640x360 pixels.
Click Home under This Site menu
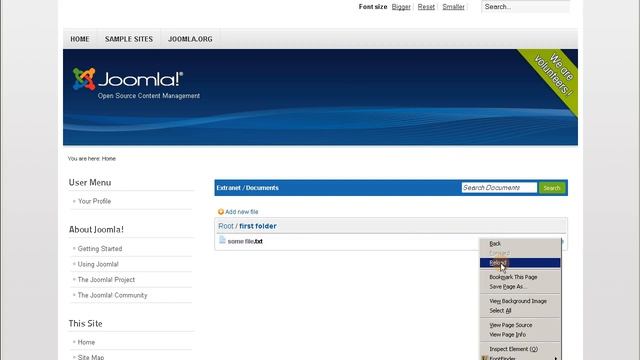[x=86, y=342]
